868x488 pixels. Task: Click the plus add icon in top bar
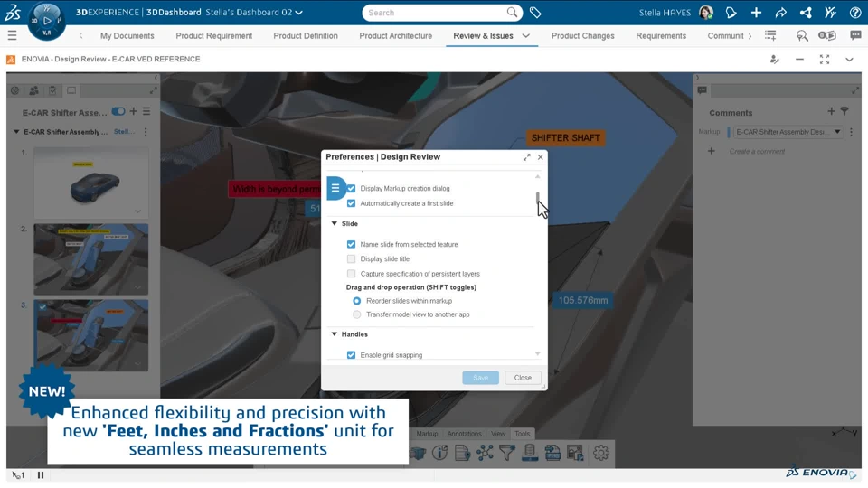pos(756,12)
